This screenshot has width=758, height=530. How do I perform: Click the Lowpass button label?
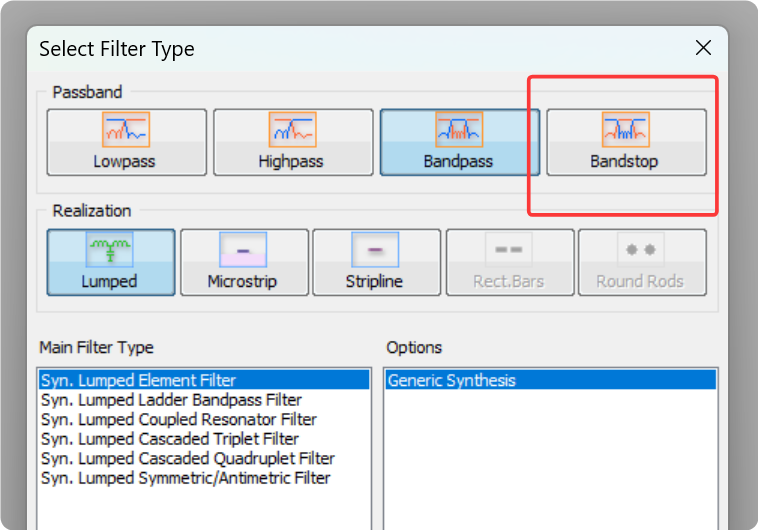point(124,161)
